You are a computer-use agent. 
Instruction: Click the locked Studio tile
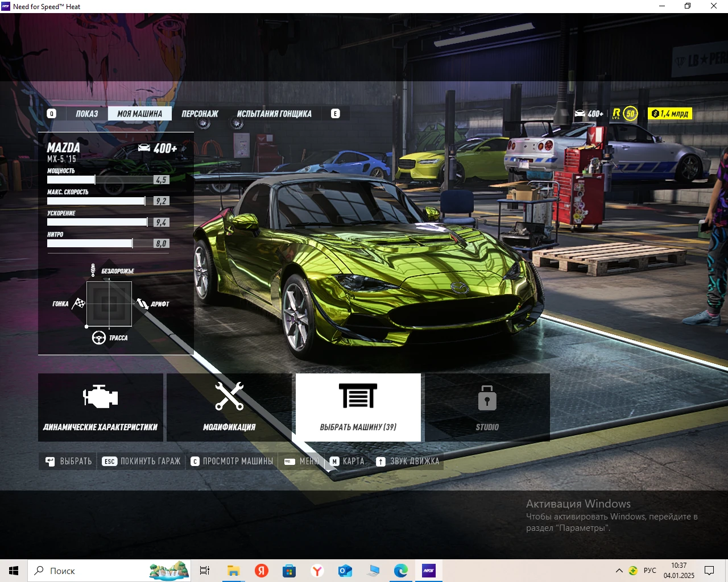point(487,407)
